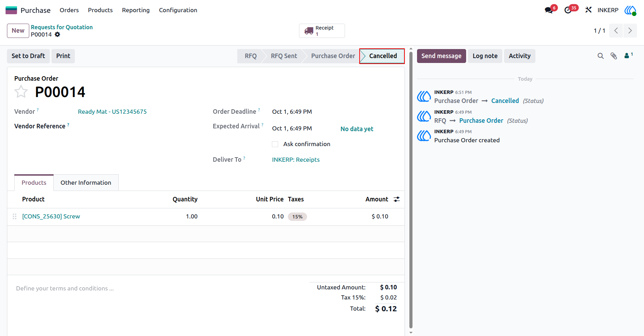Click Set to Draft button
The width and height of the screenshot is (644, 336).
tap(28, 56)
